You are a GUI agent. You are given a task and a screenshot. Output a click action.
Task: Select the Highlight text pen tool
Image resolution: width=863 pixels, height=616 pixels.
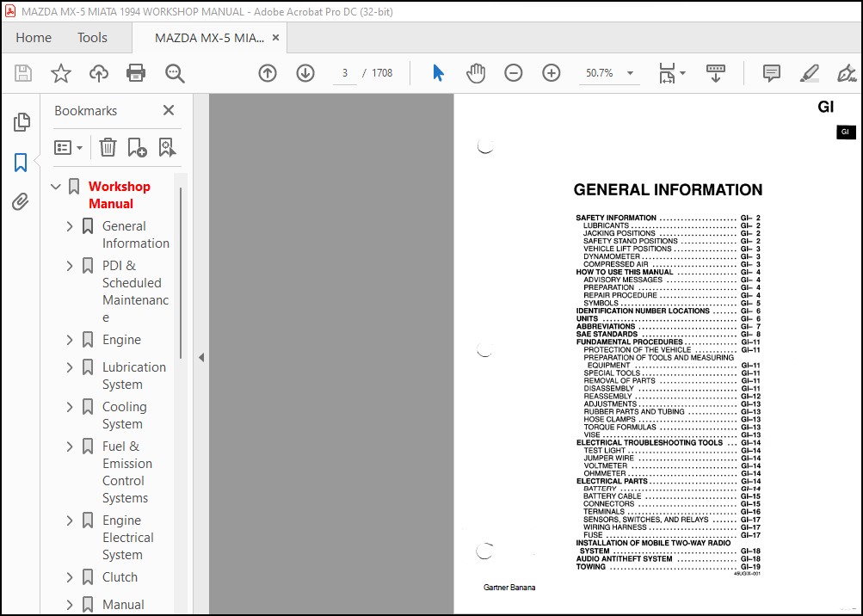[x=809, y=73]
